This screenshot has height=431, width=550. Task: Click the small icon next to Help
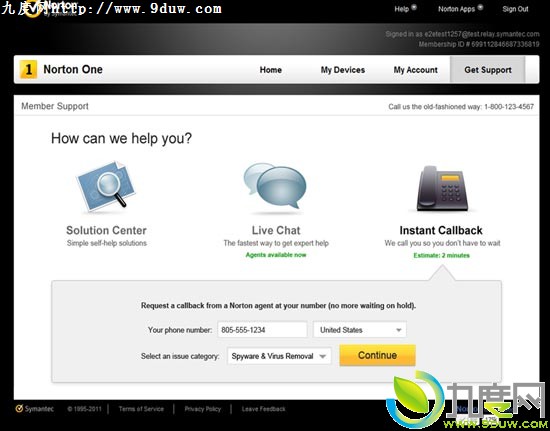[414, 7]
